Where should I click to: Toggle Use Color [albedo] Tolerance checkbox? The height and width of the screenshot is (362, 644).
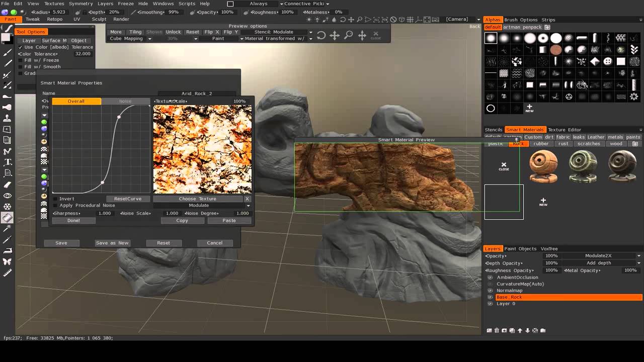point(21,47)
